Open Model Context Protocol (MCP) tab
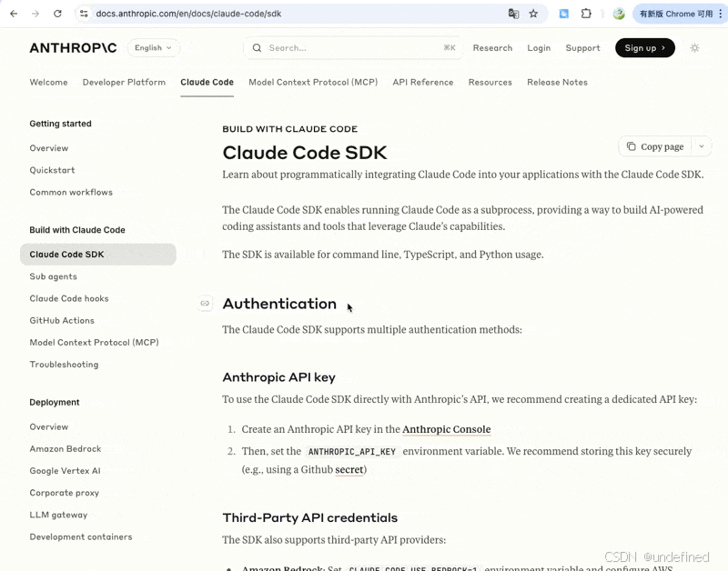 (x=313, y=82)
